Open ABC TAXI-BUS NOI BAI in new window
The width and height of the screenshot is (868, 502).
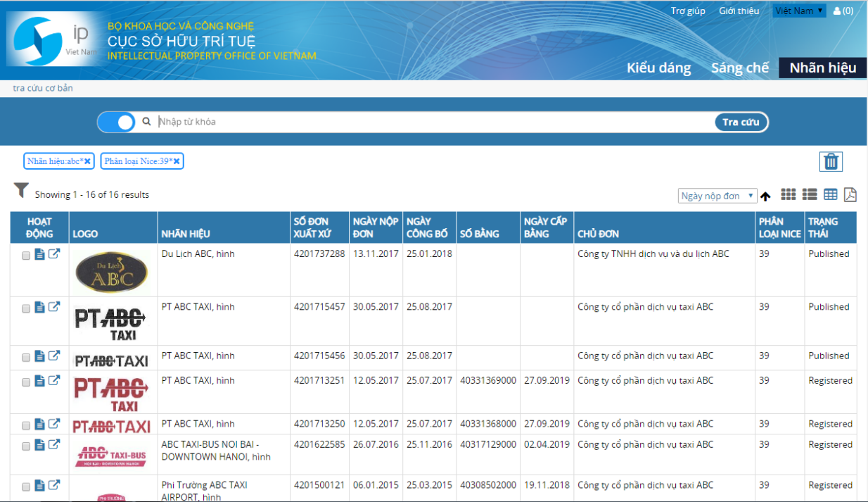54,444
